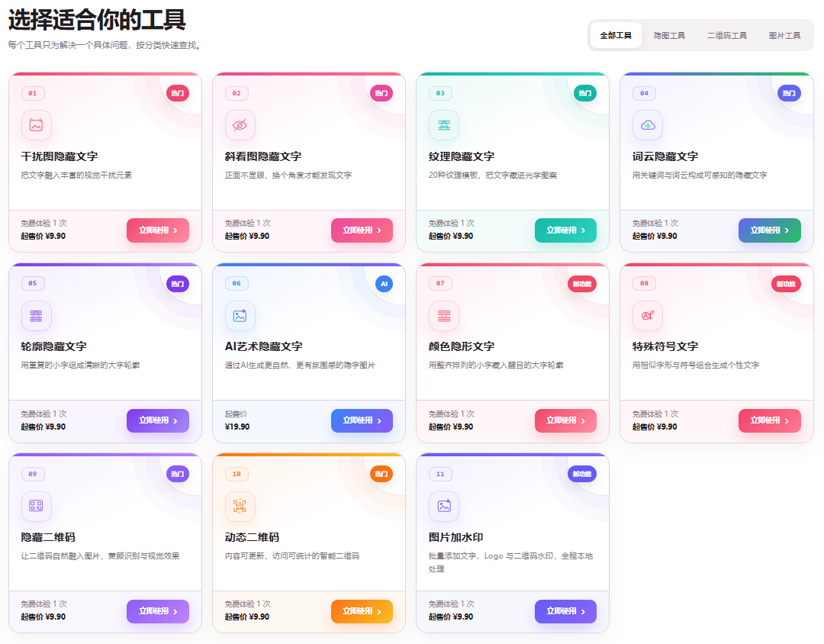The height and width of the screenshot is (644, 824).
Task: Click the 干扰图隐藏文字 card icon
Action: (x=37, y=125)
